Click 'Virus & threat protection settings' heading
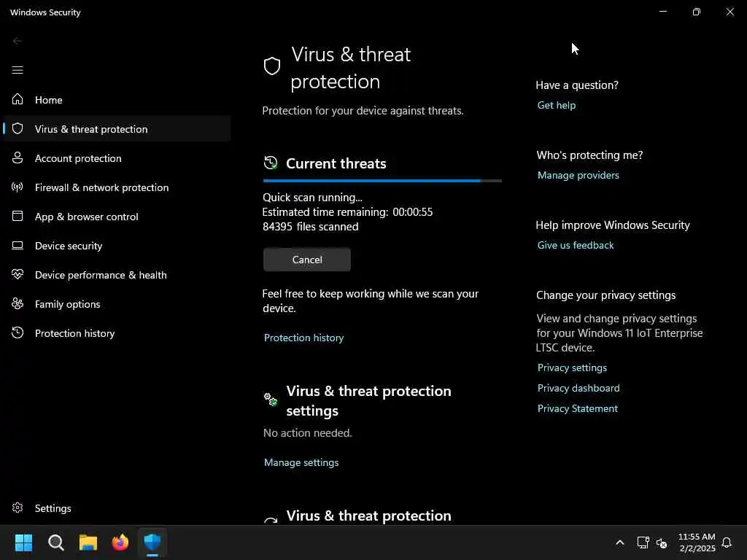 click(368, 400)
